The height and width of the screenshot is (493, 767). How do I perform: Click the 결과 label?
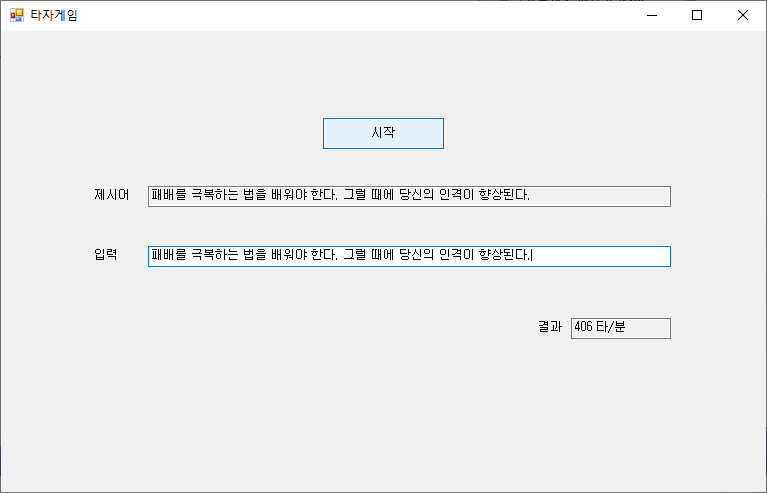coord(550,326)
